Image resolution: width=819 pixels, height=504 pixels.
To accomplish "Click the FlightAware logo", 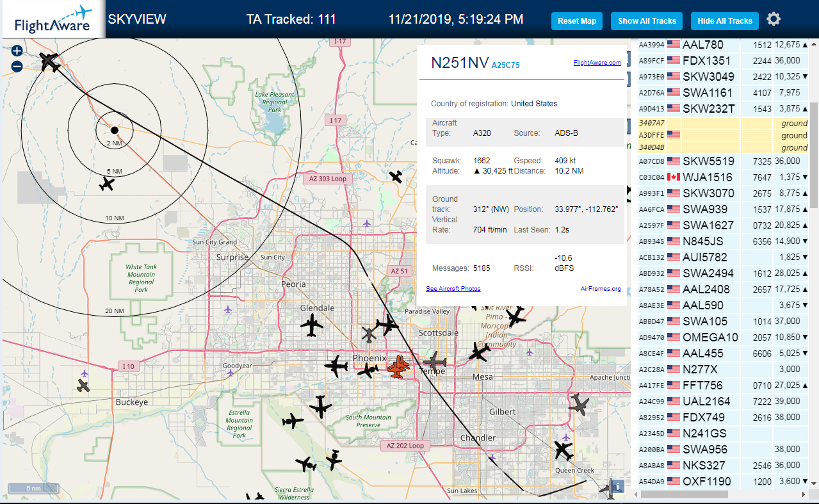I will pos(53,19).
